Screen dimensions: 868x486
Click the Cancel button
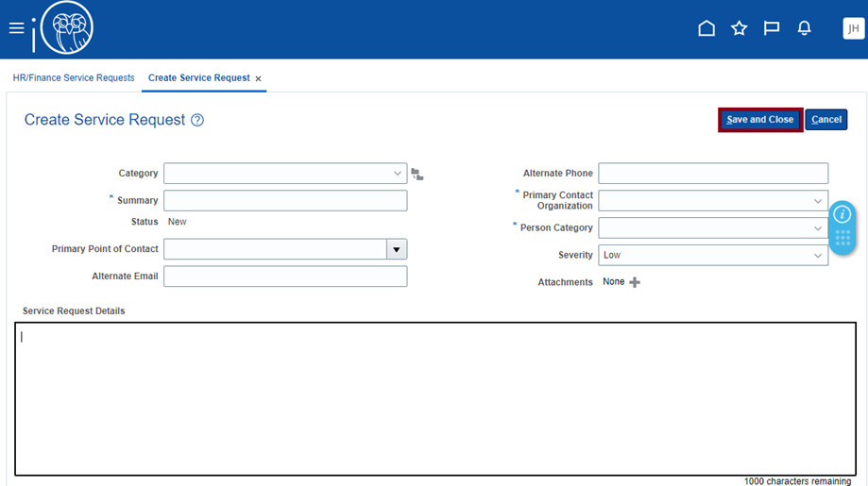click(x=826, y=120)
